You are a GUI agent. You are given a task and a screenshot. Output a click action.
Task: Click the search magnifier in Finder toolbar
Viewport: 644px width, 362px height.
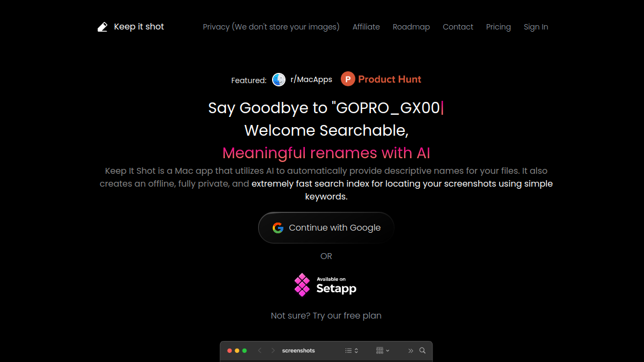coord(422,351)
